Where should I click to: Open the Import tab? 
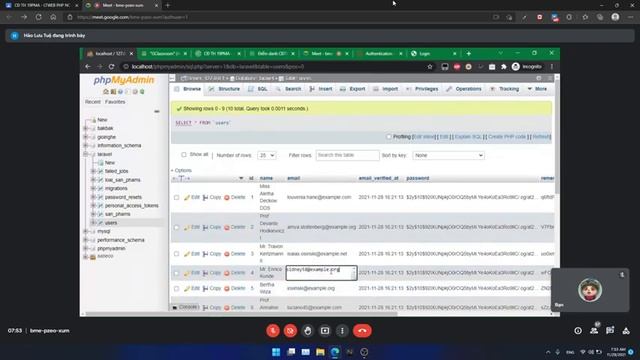coord(385,89)
